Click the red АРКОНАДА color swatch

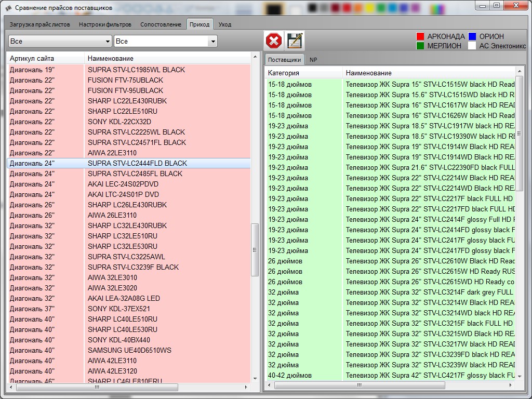pos(420,36)
